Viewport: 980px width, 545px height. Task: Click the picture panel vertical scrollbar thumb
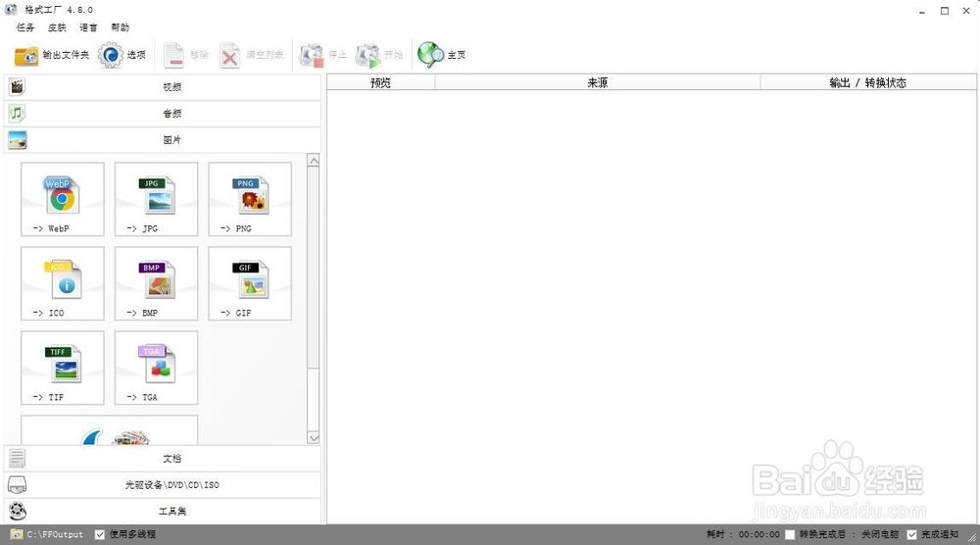314,268
